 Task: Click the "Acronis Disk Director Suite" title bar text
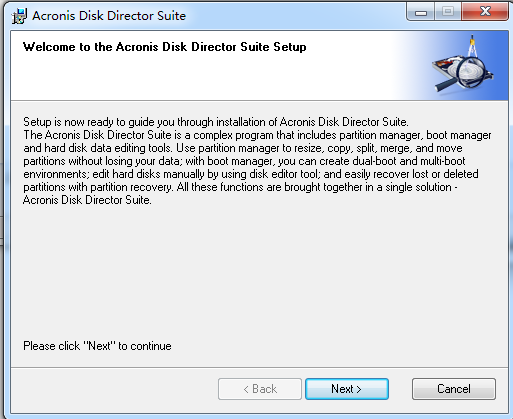[109, 16]
